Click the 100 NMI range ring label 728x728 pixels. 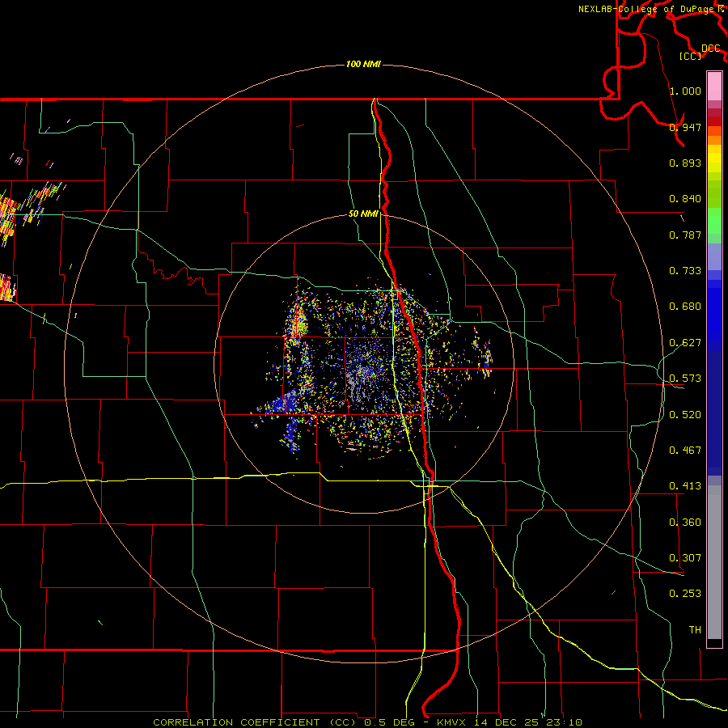tap(363, 64)
